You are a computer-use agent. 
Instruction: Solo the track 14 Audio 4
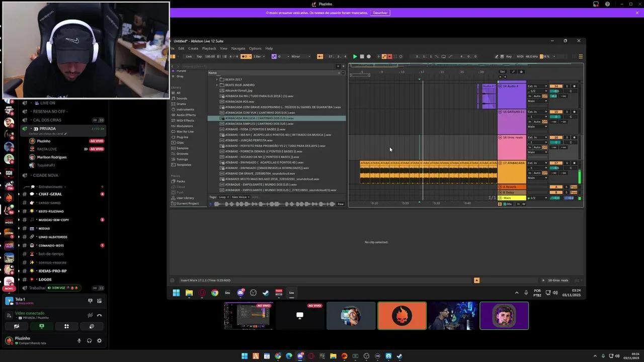click(x=567, y=86)
